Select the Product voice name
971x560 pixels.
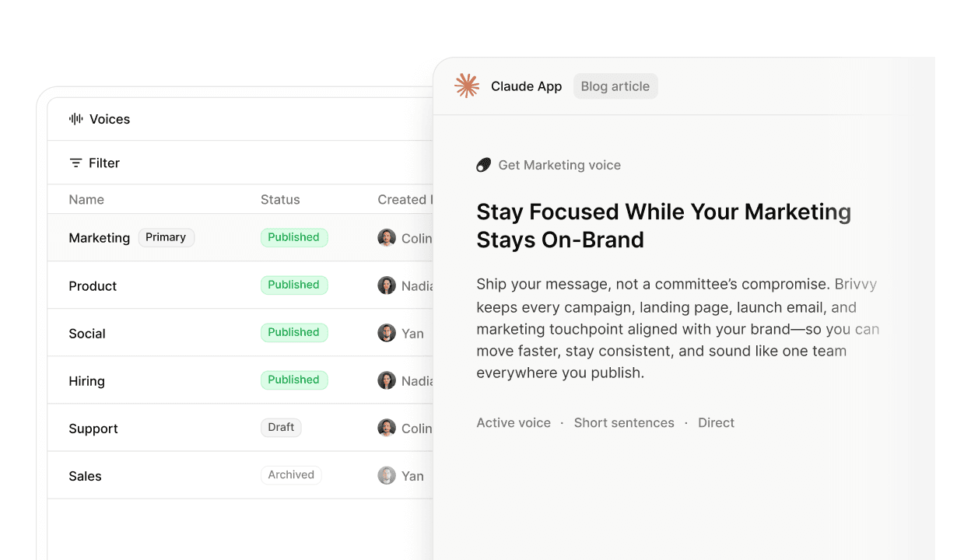pyautogui.click(x=93, y=286)
